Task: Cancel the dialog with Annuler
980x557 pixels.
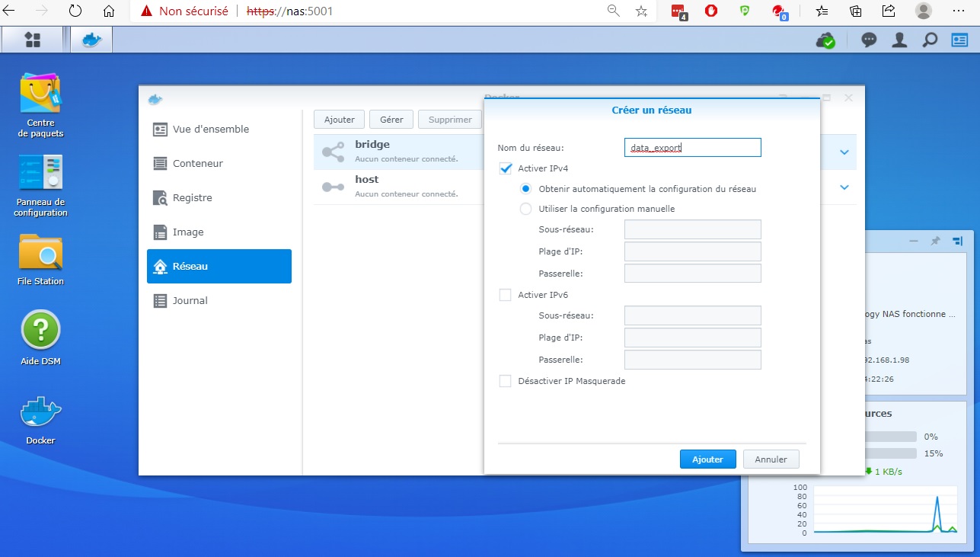Action: click(771, 459)
